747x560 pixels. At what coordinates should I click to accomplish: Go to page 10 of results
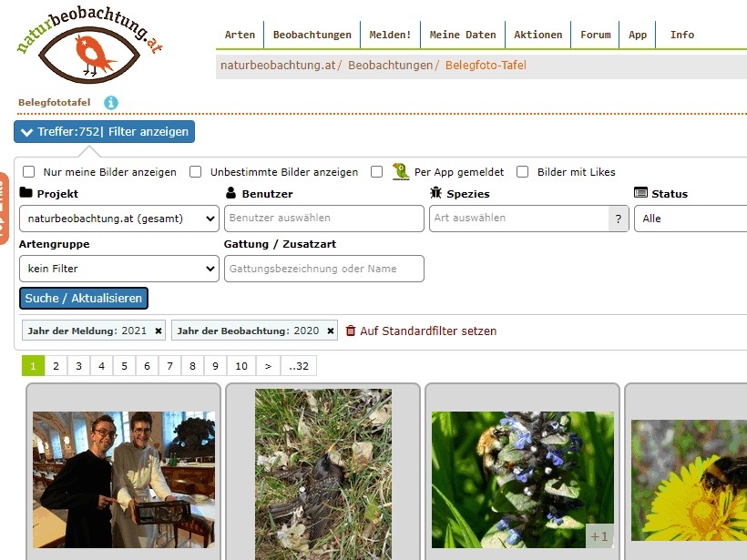coord(241,366)
